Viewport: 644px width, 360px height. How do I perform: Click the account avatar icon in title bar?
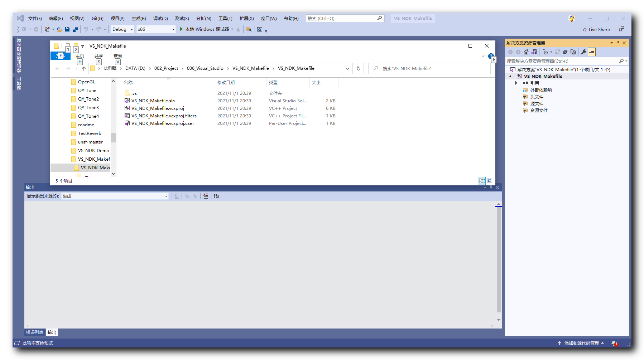[572, 18]
